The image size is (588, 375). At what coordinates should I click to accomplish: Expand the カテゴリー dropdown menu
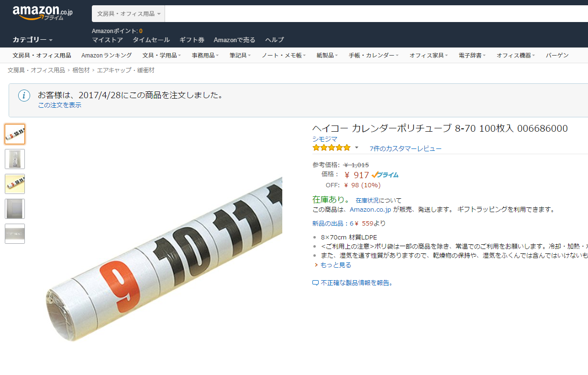(33, 40)
